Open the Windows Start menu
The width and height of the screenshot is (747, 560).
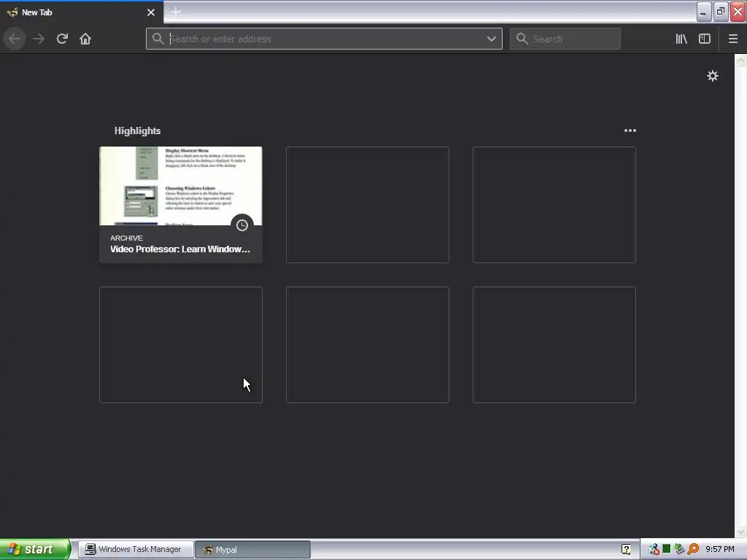(35, 549)
